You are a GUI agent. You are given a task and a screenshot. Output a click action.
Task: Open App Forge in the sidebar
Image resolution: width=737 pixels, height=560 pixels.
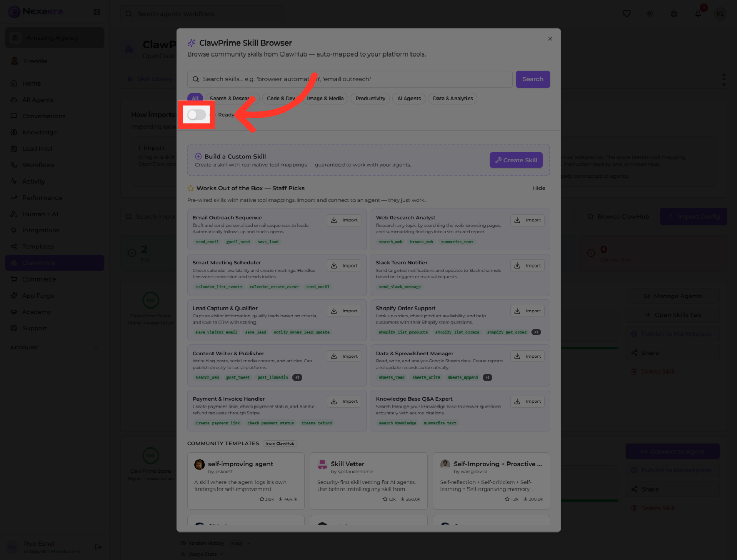point(54,296)
